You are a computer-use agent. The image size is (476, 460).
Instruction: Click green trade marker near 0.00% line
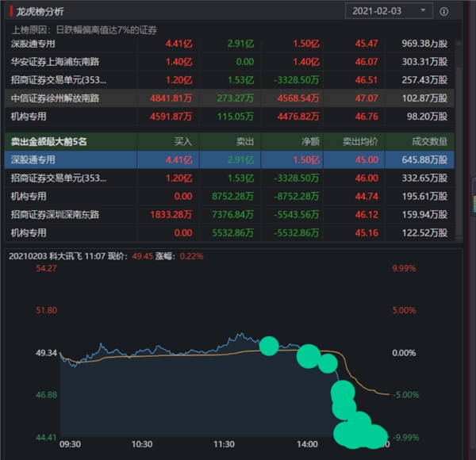coord(269,346)
